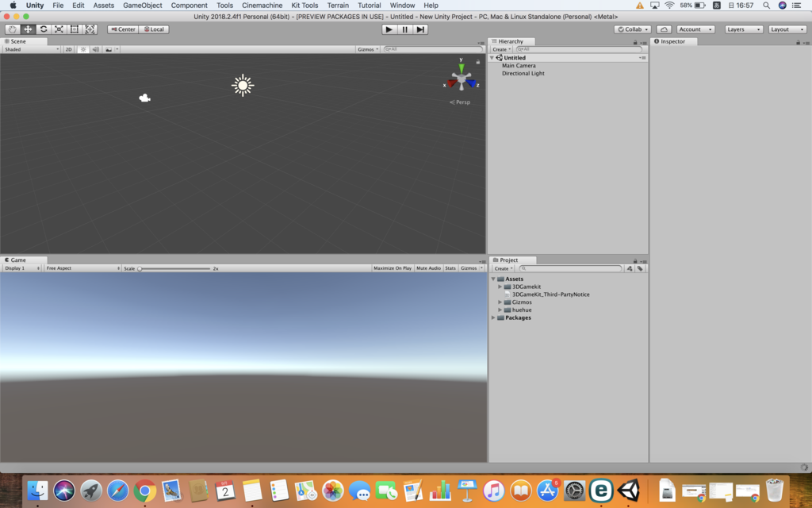Toggle scene audio
812x508 pixels.
click(96, 49)
